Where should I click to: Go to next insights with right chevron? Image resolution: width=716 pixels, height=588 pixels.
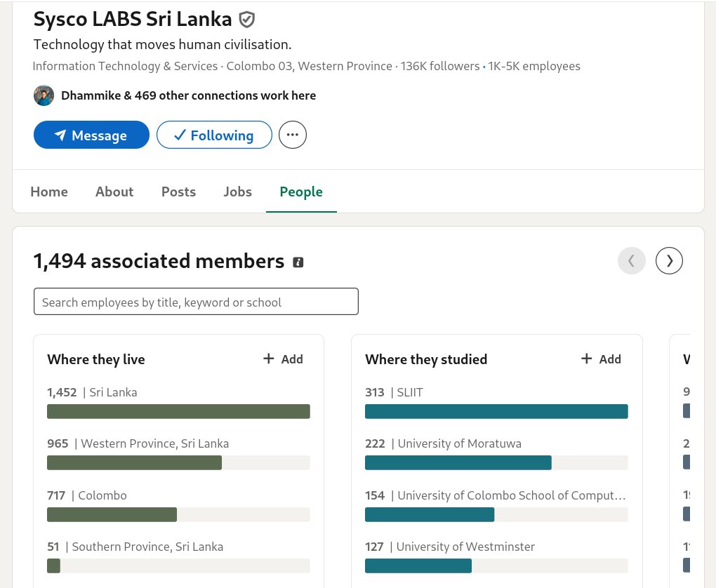[x=669, y=261]
